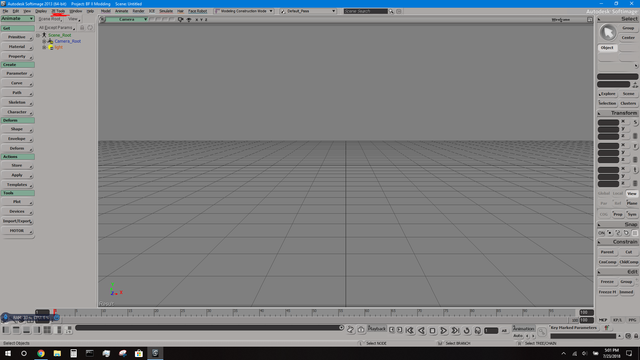Expand the Camera_Root tree node
The width and height of the screenshot is (640, 360).
pyautogui.click(x=44, y=41)
